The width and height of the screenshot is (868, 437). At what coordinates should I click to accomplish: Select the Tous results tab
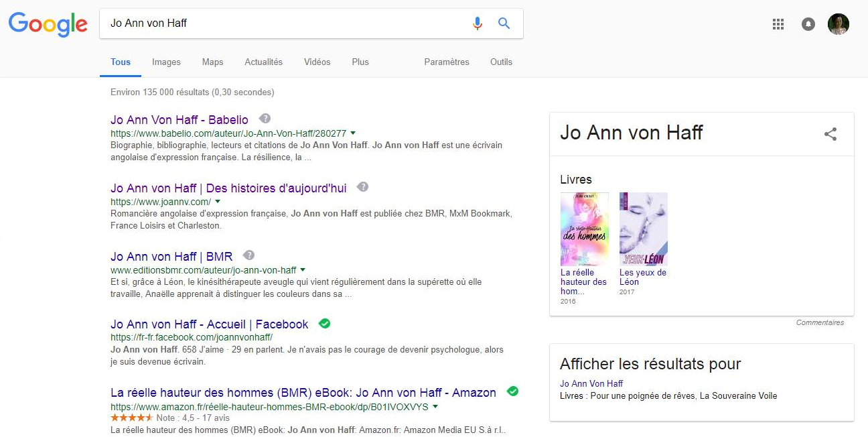(x=121, y=62)
